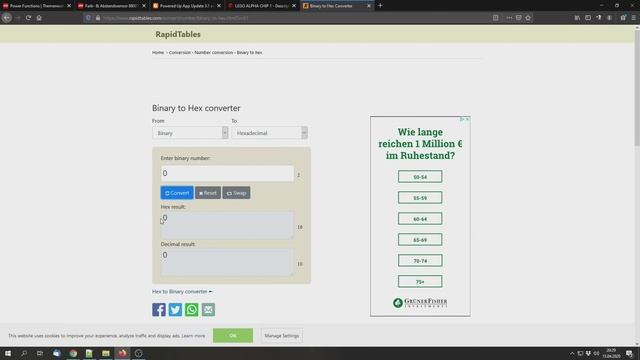Select the 60-64 age option in ad
The width and height of the screenshot is (640, 360).
coord(420,219)
